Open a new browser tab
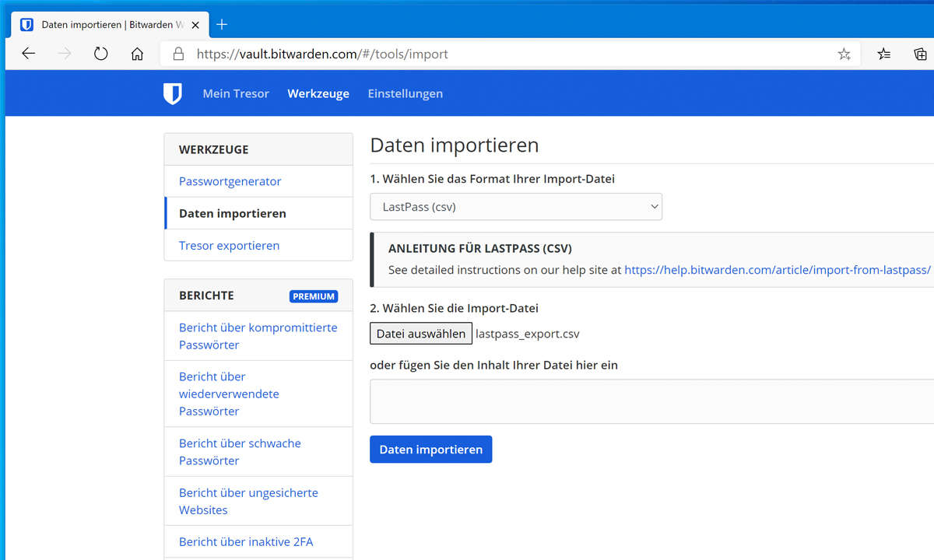The image size is (934, 560). click(x=222, y=24)
